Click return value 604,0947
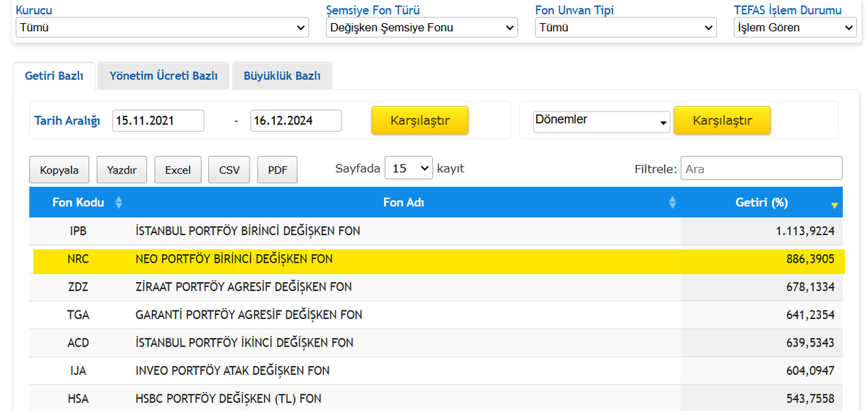Image resolution: width=868 pixels, height=411 pixels. point(811,370)
